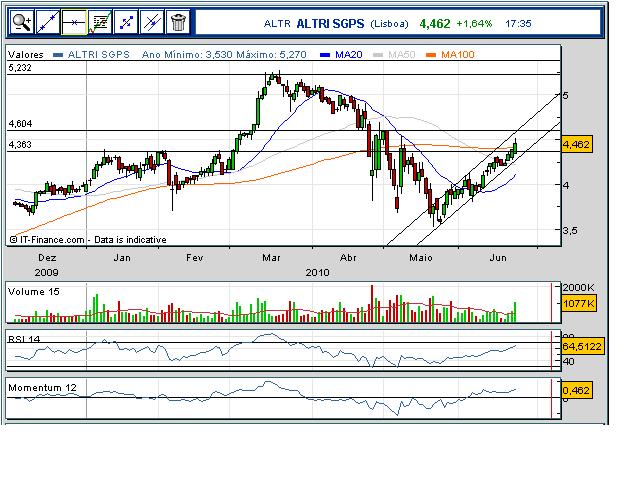Click the Momentum 12 panel label
This screenshot has width=640, height=480.
pos(42,388)
